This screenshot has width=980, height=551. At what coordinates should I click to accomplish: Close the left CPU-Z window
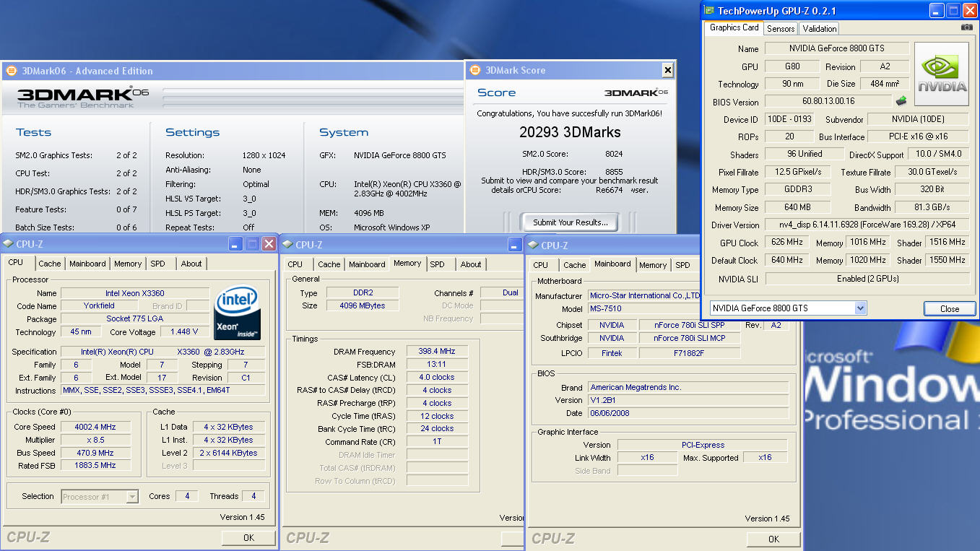pyautogui.click(x=269, y=244)
